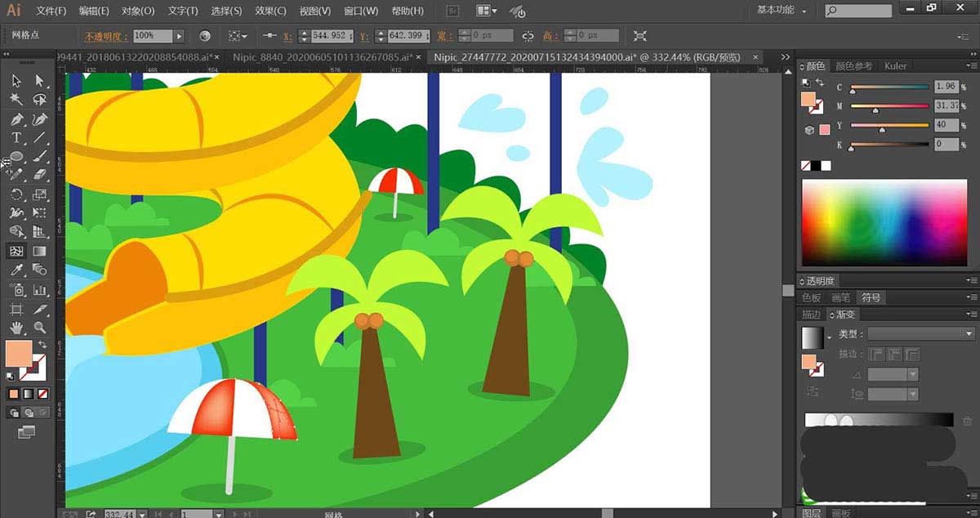The height and width of the screenshot is (518, 980).
Task: Select the Rotate tool
Action: [x=16, y=194]
